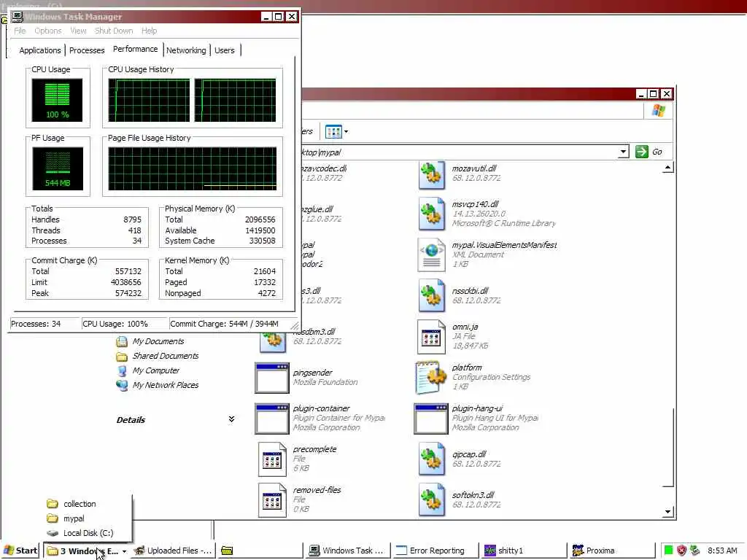Open Shared Documents in the Explorer sidebar

point(158,356)
